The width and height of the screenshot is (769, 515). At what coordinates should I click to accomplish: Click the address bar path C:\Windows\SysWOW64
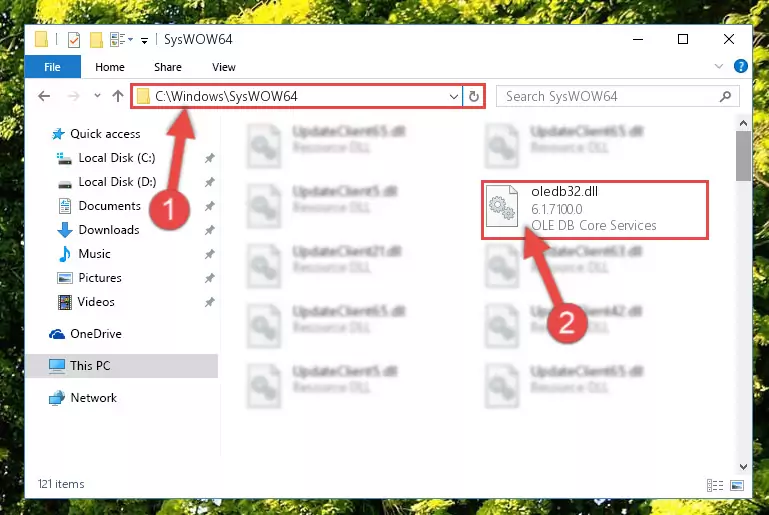point(226,96)
